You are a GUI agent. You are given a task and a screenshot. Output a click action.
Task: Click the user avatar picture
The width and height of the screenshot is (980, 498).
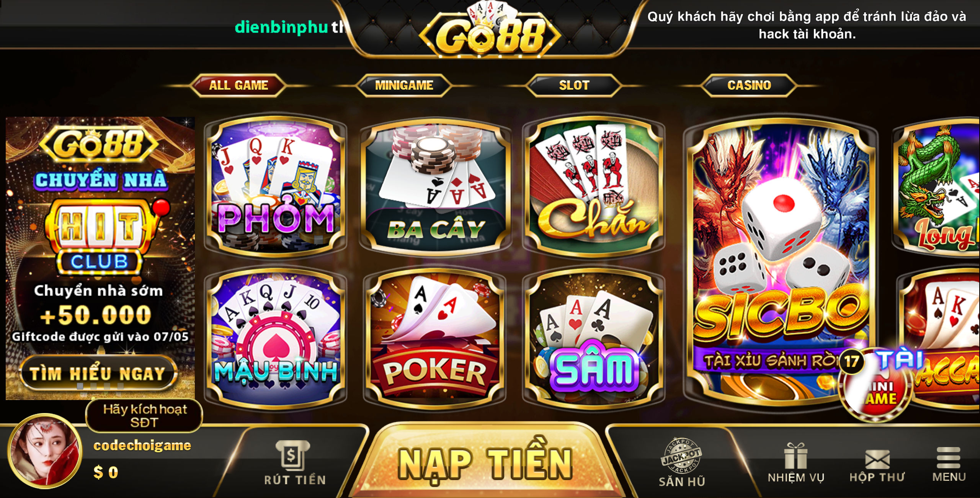[45, 451]
